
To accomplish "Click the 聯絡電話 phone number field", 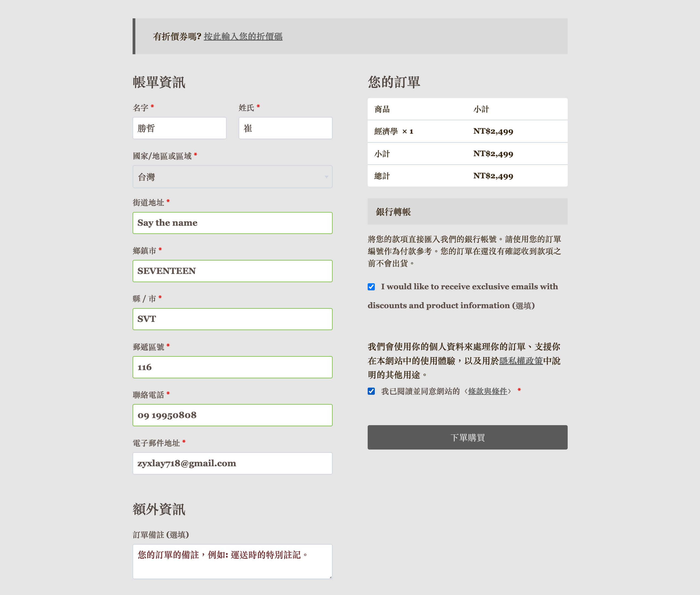I will point(232,415).
